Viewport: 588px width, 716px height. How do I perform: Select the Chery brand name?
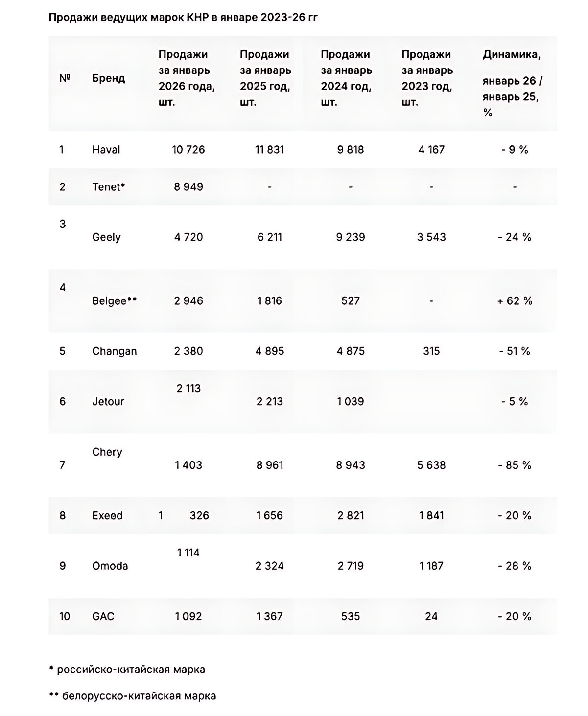click(x=107, y=452)
